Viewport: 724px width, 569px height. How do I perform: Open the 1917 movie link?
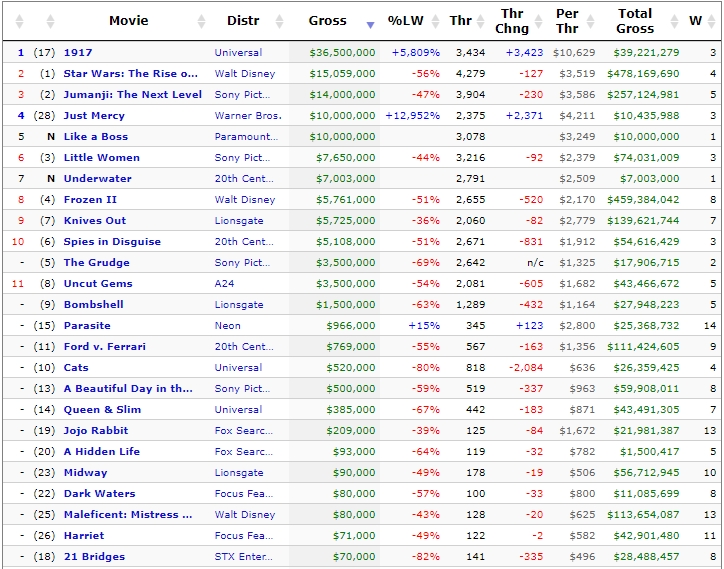point(78,53)
